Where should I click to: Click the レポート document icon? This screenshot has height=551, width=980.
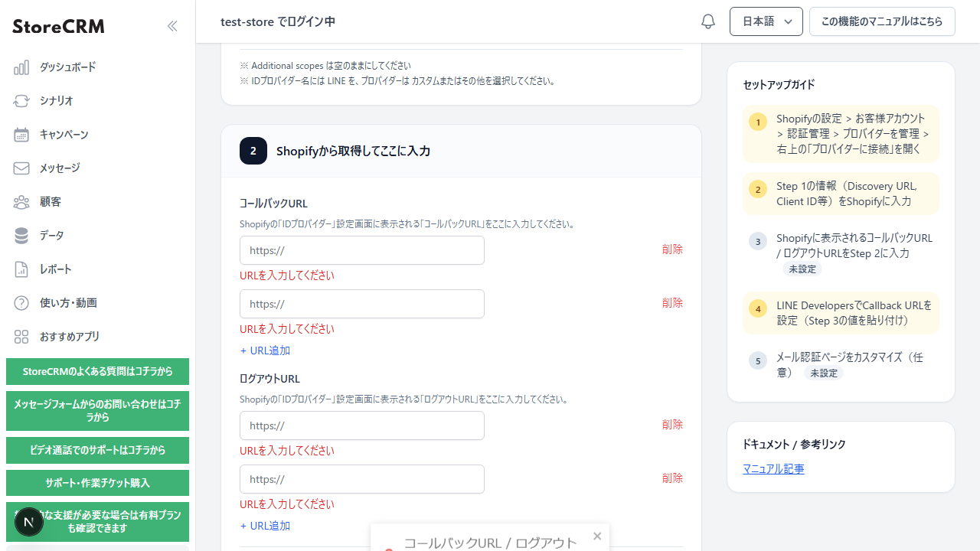coord(21,269)
